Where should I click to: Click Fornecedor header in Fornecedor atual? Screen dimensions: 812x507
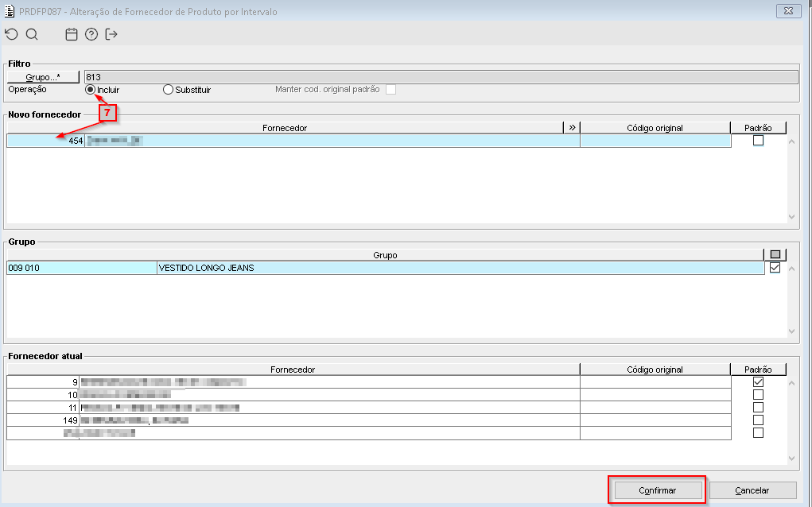point(293,370)
